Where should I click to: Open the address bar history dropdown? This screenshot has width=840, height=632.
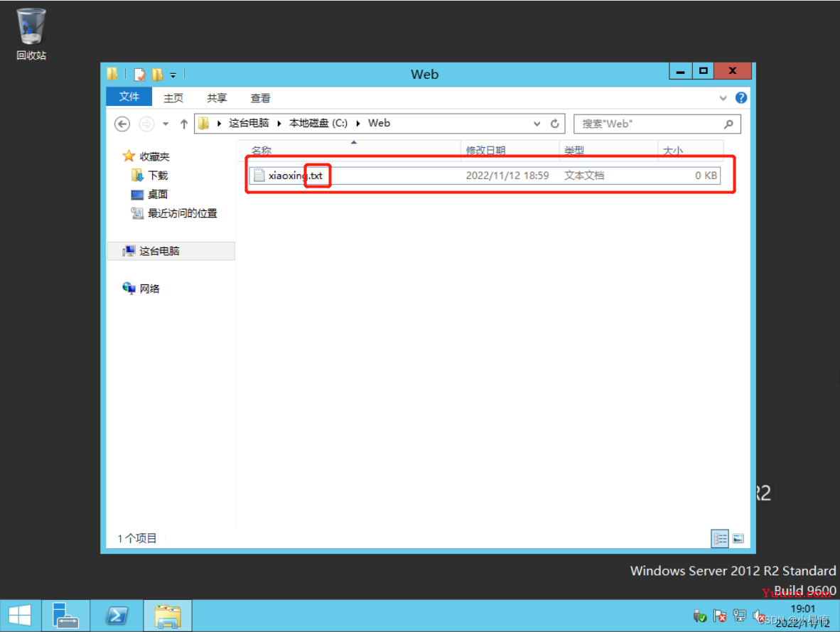tap(537, 124)
